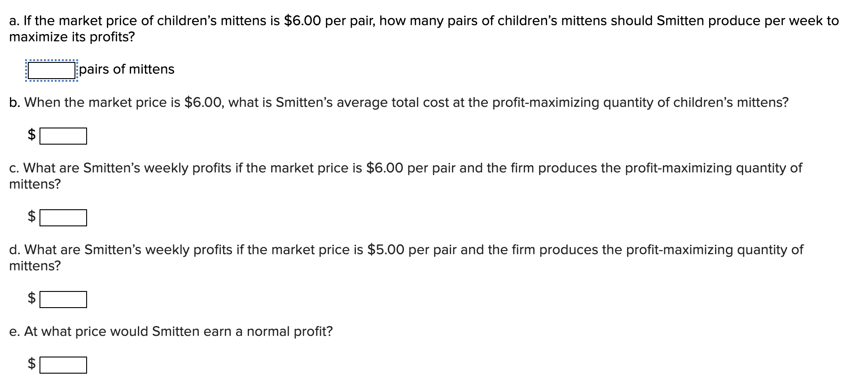Click the 'd.' question letter

(x=14, y=250)
